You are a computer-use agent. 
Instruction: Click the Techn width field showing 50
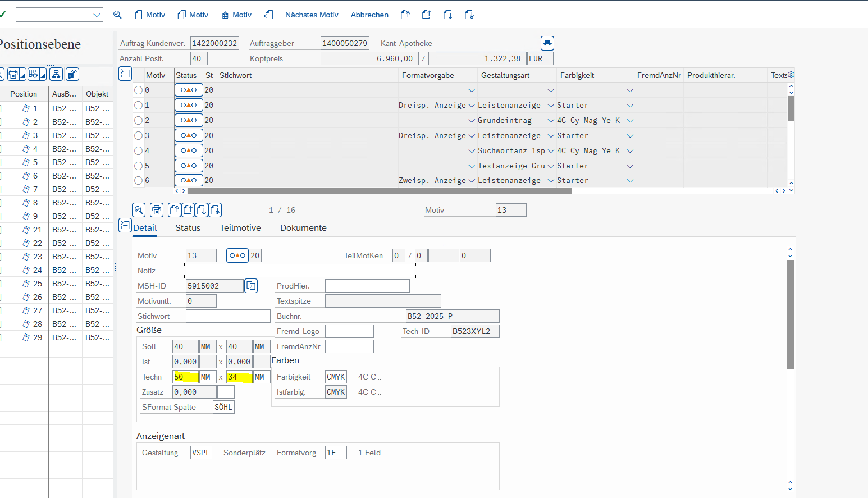185,377
